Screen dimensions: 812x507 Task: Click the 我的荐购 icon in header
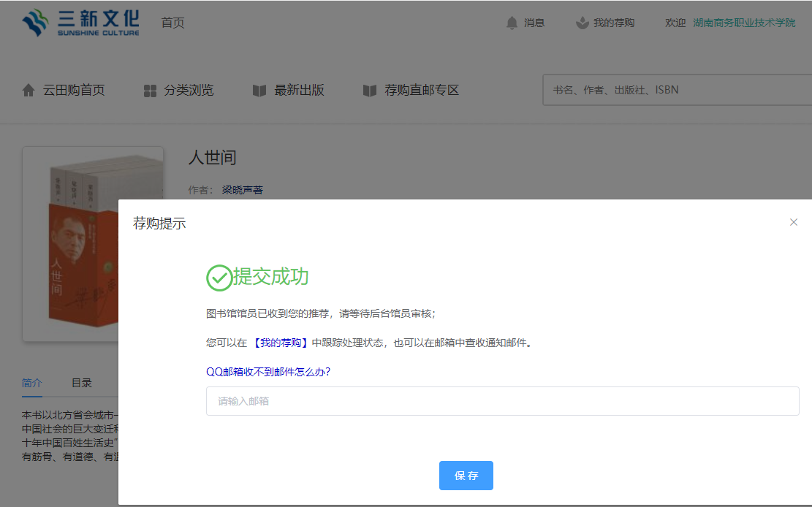[582, 23]
